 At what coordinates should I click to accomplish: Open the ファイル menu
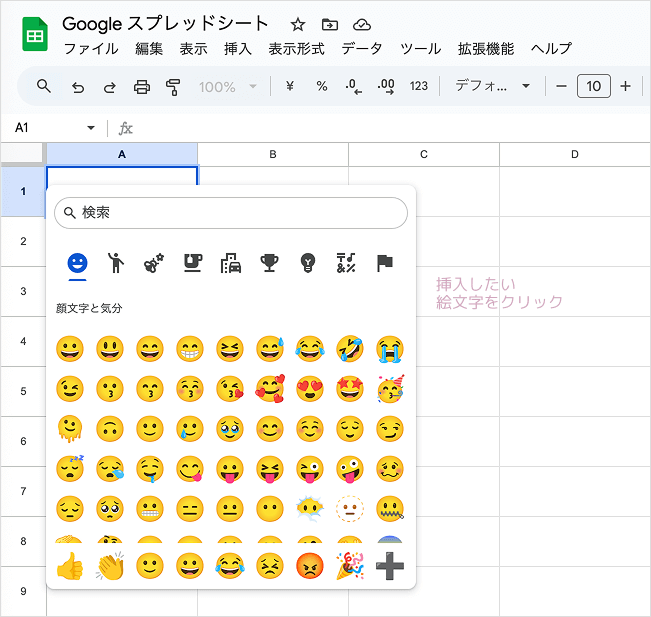pyautogui.click(x=91, y=49)
